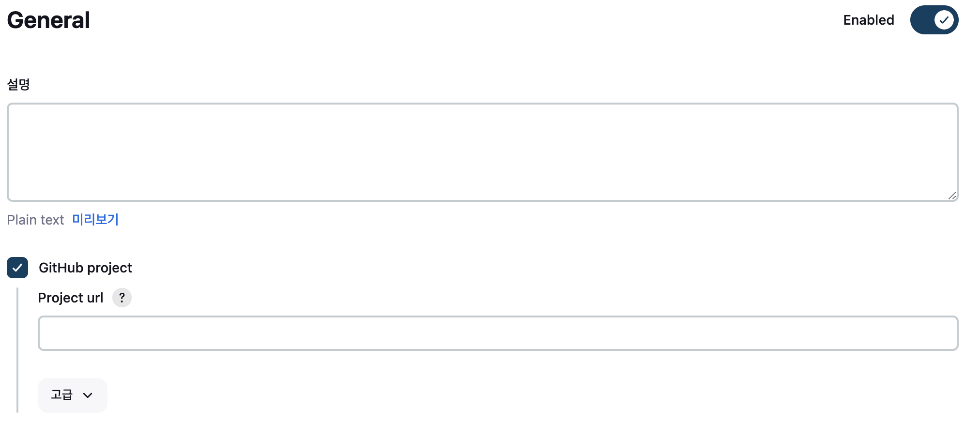Click the checkmark knob on the Enabled switch
Viewport: 980px width, 422px height.
(944, 20)
